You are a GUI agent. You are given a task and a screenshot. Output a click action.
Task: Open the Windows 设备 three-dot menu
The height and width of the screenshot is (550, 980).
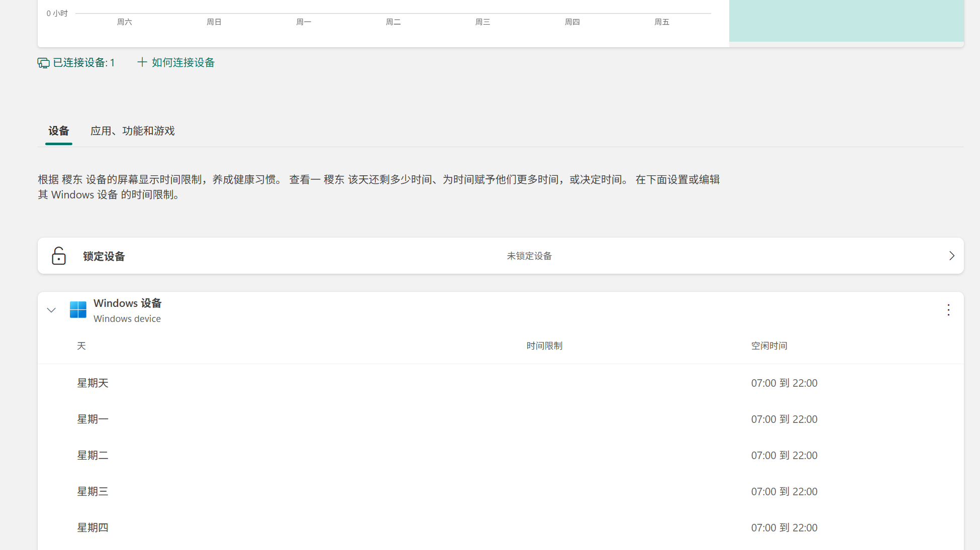click(948, 310)
